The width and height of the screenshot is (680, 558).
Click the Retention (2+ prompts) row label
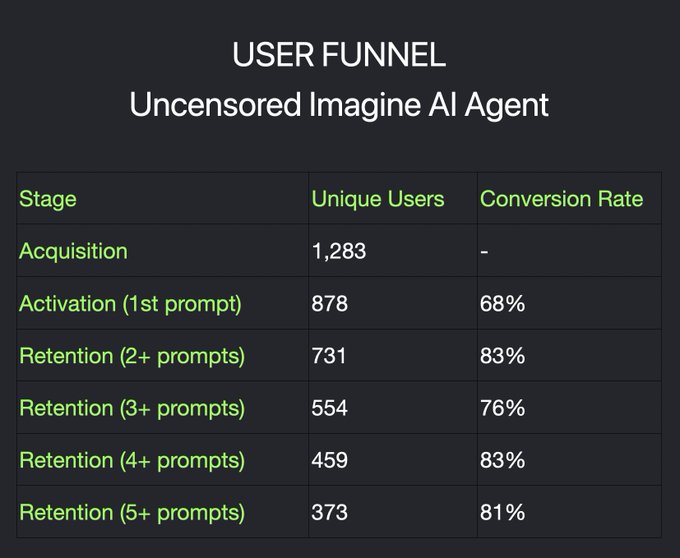point(132,356)
